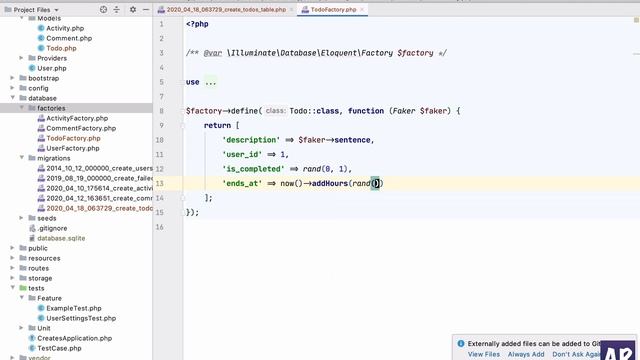The height and width of the screenshot is (360, 640).
Task: Open CommentFactory.php file
Action: click(x=81, y=128)
